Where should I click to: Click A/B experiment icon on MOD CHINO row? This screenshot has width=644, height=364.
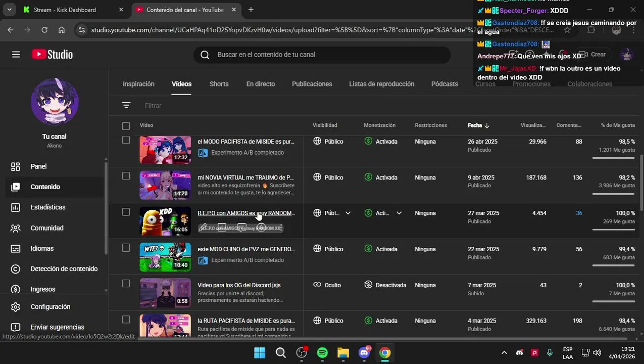click(203, 260)
